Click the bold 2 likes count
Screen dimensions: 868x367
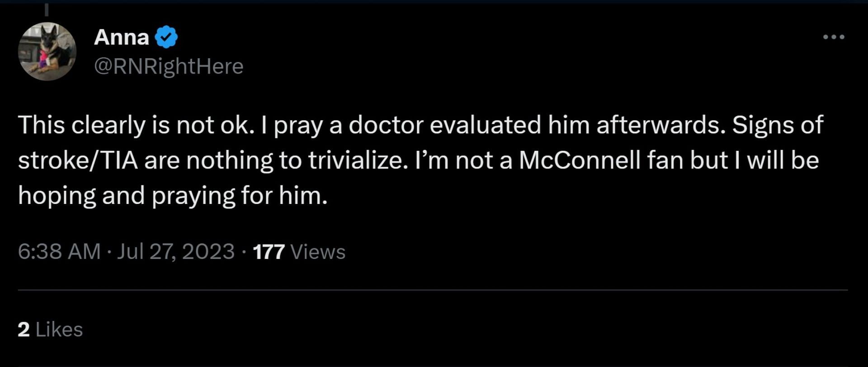(x=24, y=329)
